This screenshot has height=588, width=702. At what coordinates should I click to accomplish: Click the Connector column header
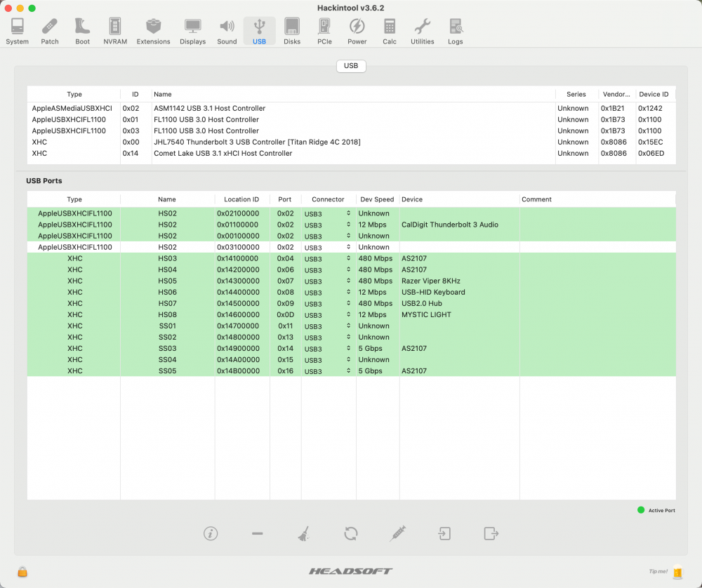coord(328,199)
